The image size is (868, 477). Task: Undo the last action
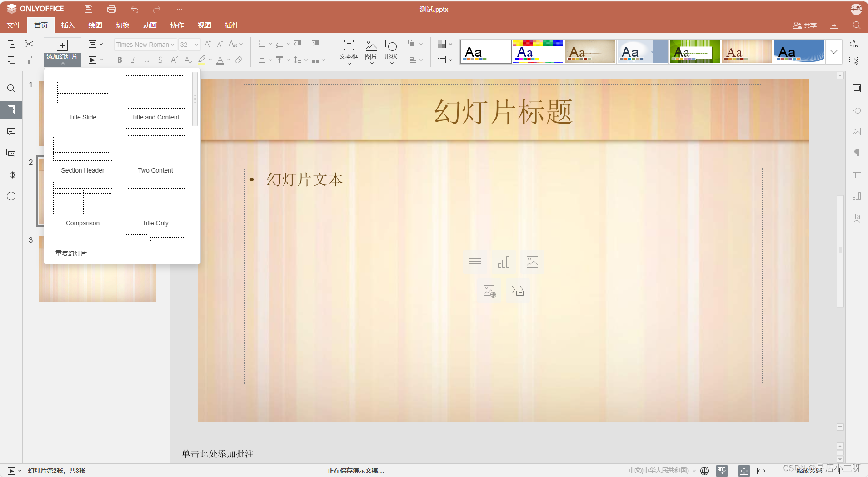[135, 9]
